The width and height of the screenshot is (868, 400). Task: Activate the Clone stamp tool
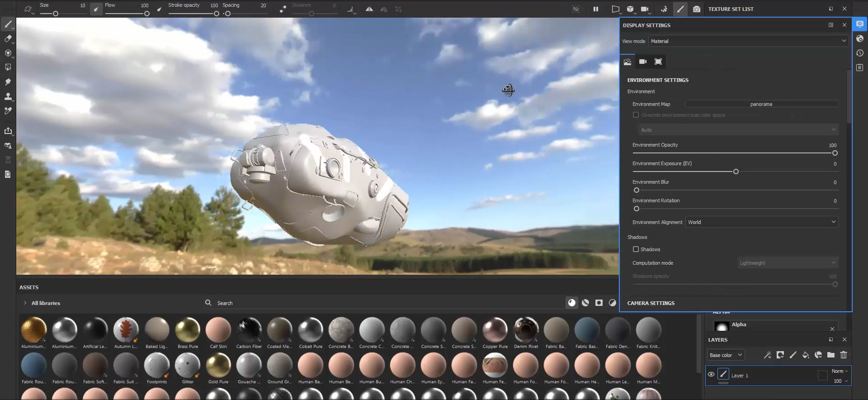click(x=8, y=96)
